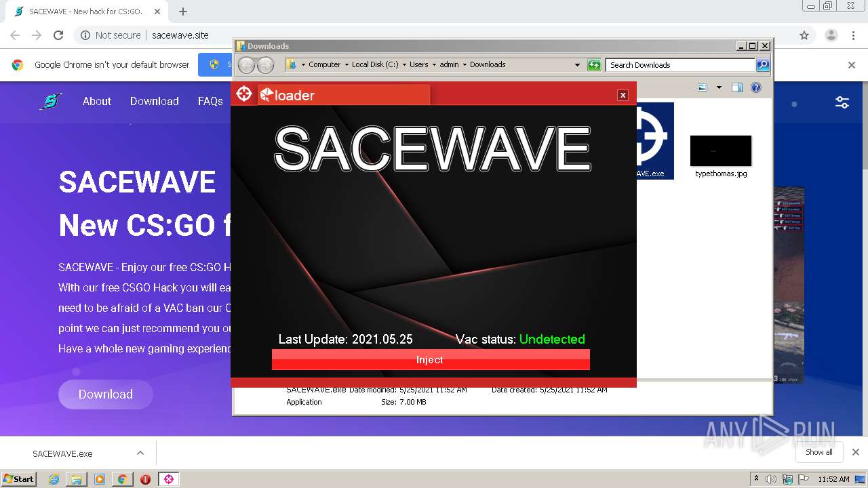Open Download nav link on site

point(155,101)
